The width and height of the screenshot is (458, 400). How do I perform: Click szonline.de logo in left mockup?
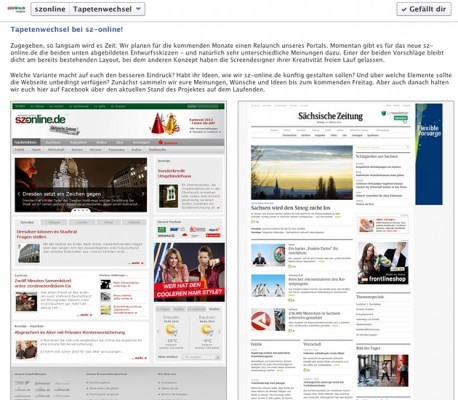click(x=40, y=119)
